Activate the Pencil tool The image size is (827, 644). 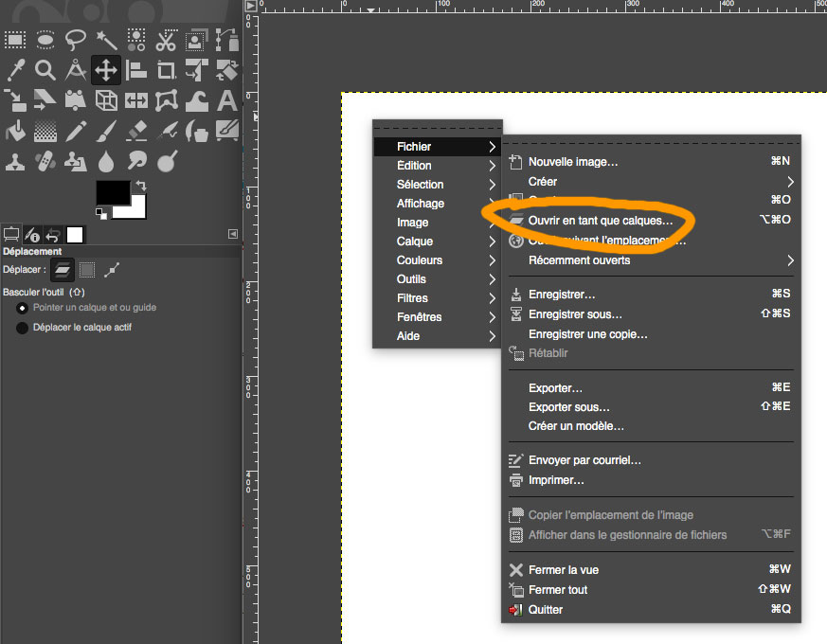coord(76,131)
